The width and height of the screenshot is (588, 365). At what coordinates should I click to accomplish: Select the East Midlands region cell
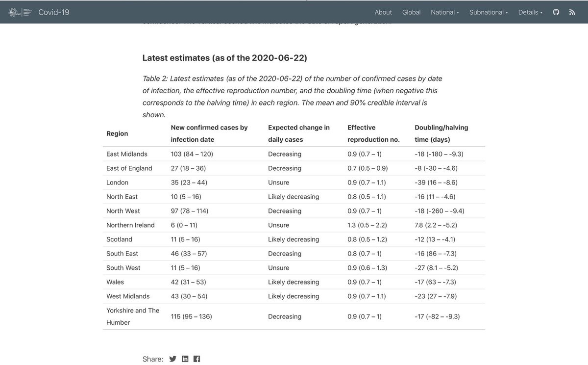click(x=127, y=154)
